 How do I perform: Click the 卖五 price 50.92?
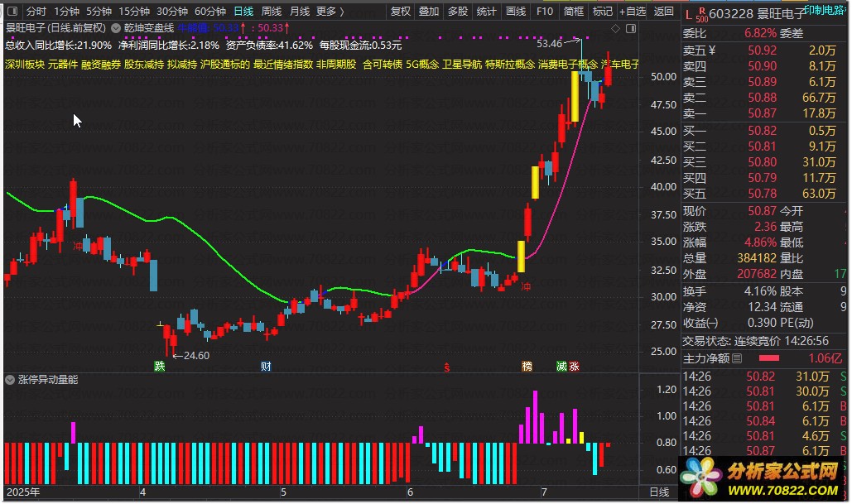[763, 50]
